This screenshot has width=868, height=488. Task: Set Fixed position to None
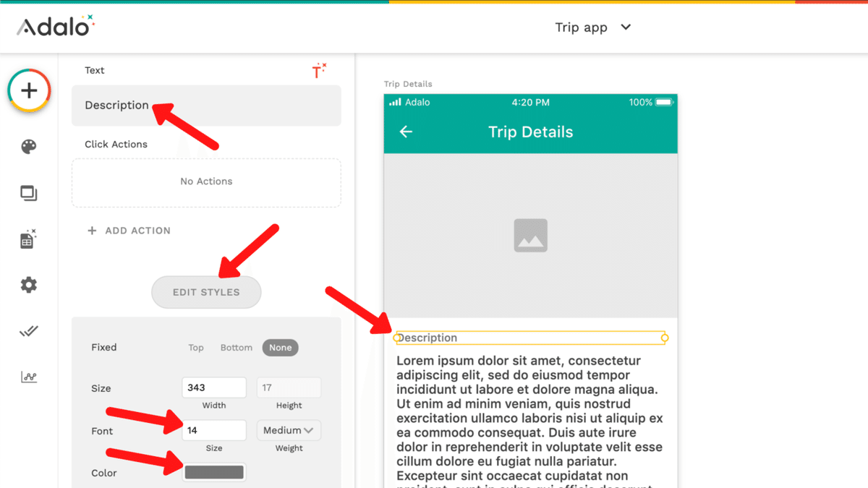click(281, 348)
